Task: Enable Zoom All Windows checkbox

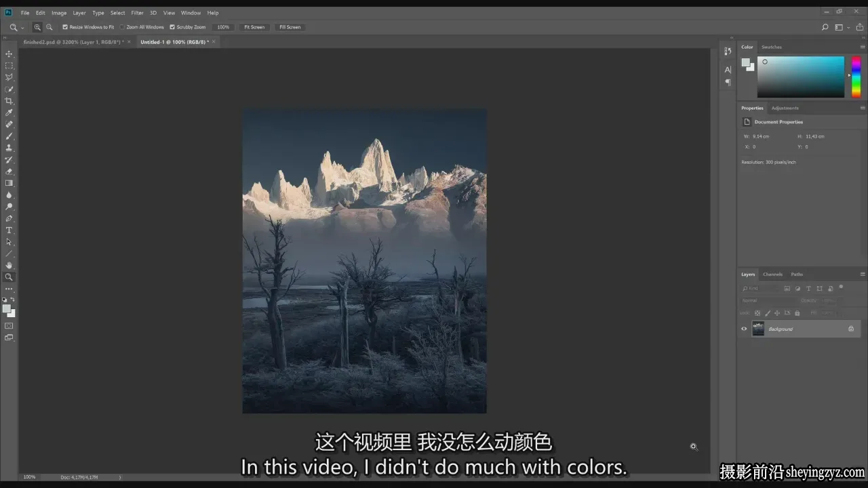Action: [x=122, y=27]
